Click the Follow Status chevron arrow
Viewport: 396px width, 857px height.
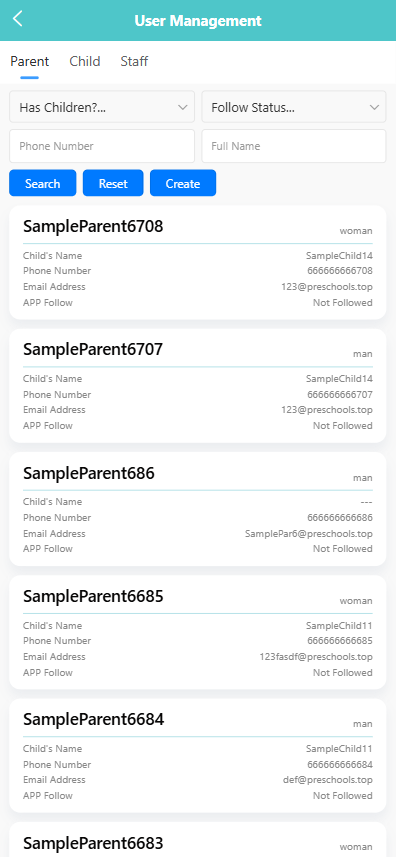[374, 108]
